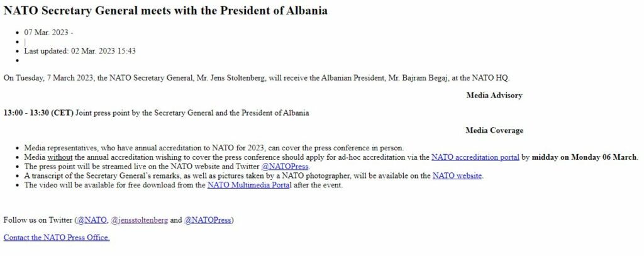Open the NATO accreditation portal link

coord(475,157)
